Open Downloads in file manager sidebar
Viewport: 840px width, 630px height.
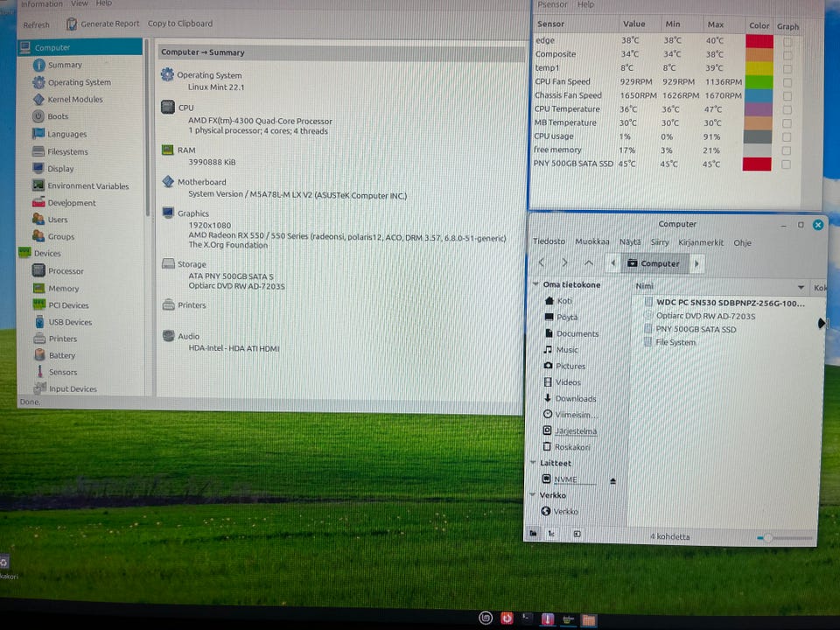(576, 399)
